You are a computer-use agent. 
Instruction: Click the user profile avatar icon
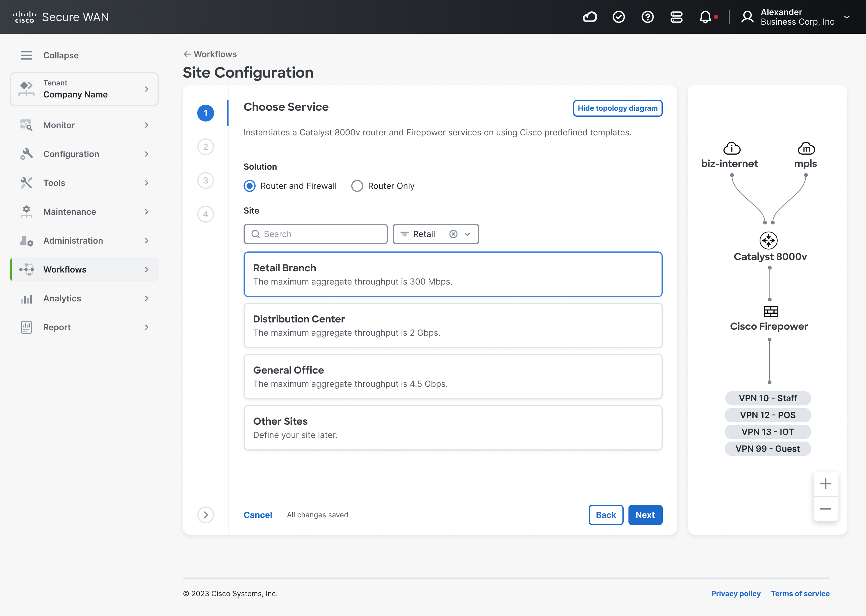point(747,17)
